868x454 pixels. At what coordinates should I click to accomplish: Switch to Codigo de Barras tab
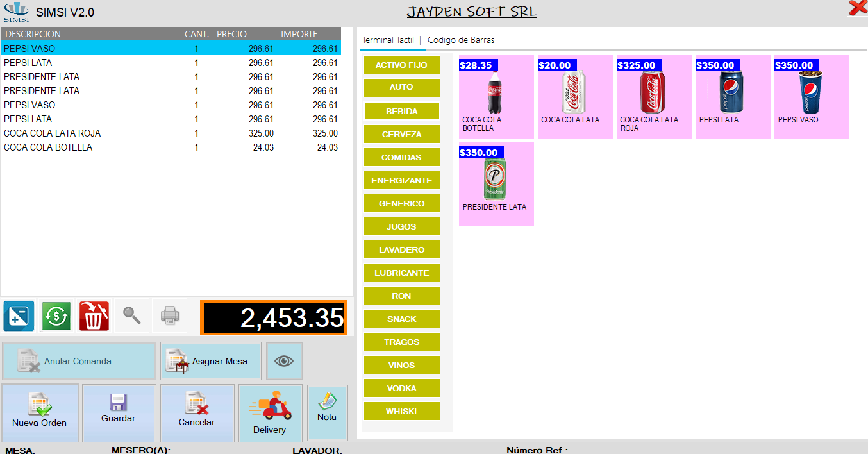coord(461,40)
